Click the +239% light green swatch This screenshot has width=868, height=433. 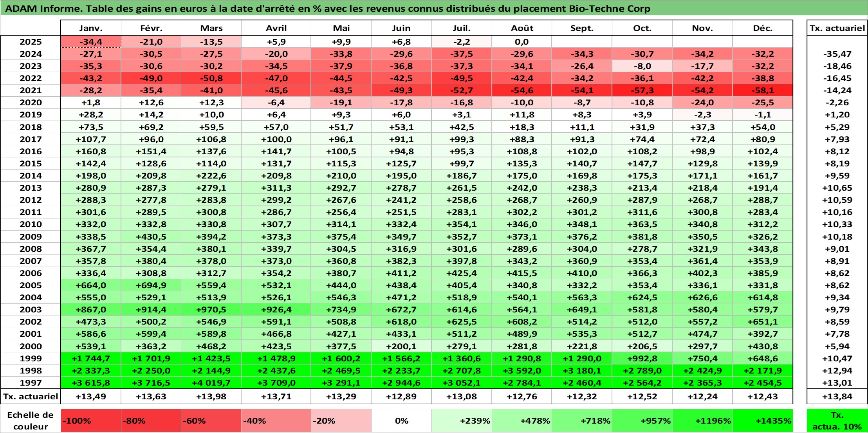[462, 421]
